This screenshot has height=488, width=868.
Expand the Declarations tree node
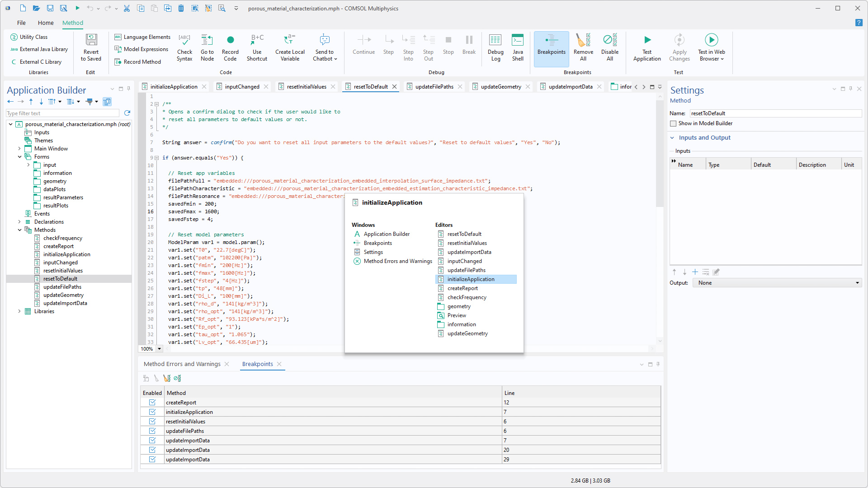click(x=19, y=222)
